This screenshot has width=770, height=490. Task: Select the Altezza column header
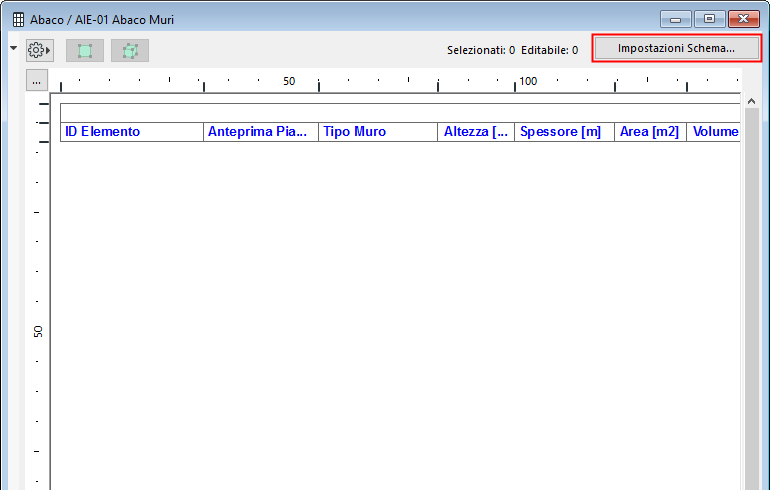click(476, 132)
